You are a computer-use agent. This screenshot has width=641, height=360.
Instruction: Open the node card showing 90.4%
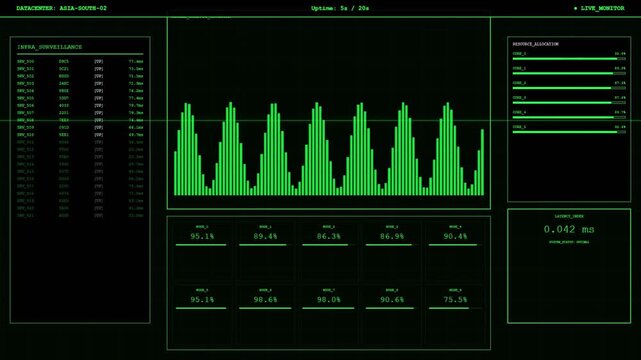pyautogui.click(x=455, y=251)
